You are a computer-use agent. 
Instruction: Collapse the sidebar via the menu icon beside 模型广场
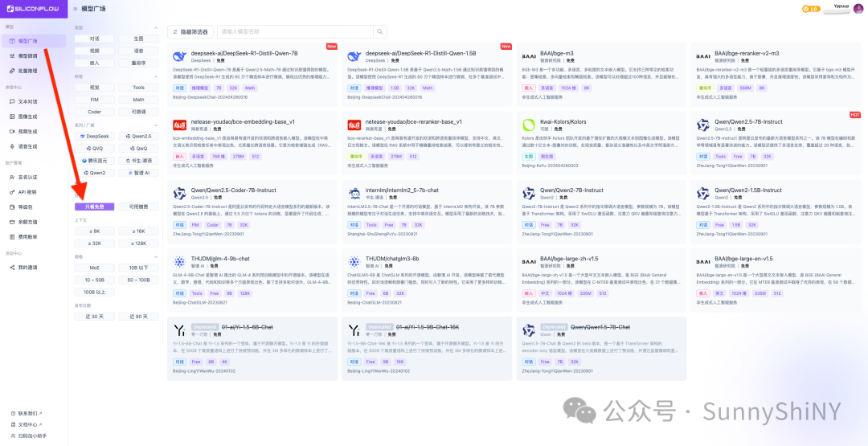pyautogui.click(x=76, y=9)
